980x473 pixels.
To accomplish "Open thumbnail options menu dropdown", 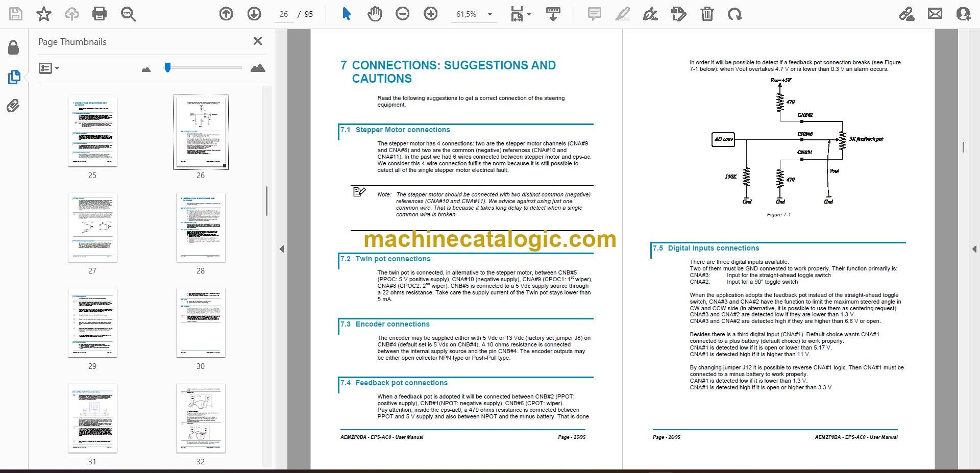I will [49, 68].
